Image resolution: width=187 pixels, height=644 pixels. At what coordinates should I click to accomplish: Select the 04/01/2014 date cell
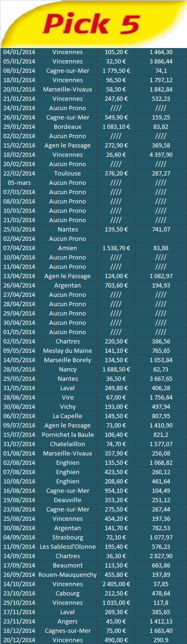pyautogui.click(x=19, y=52)
